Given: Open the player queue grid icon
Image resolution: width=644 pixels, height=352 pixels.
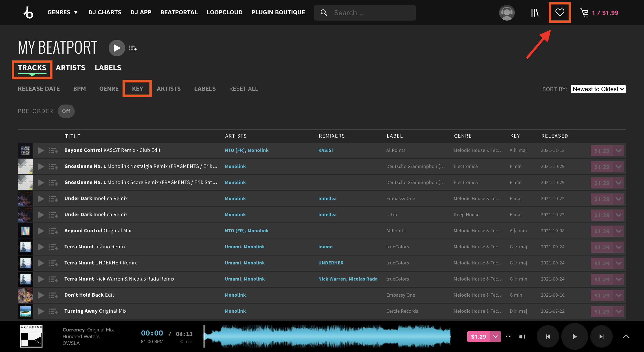Looking at the screenshot, I should pyautogui.click(x=509, y=337).
